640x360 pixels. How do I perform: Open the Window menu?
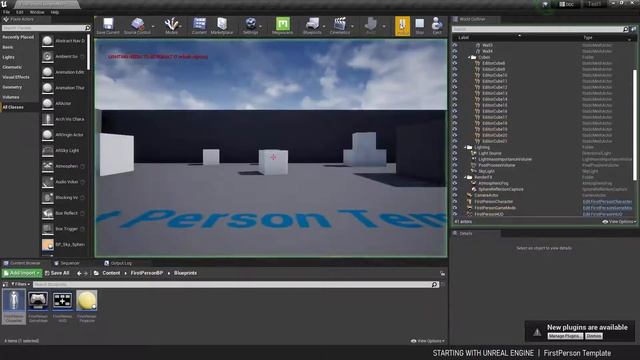[x=37, y=12]
